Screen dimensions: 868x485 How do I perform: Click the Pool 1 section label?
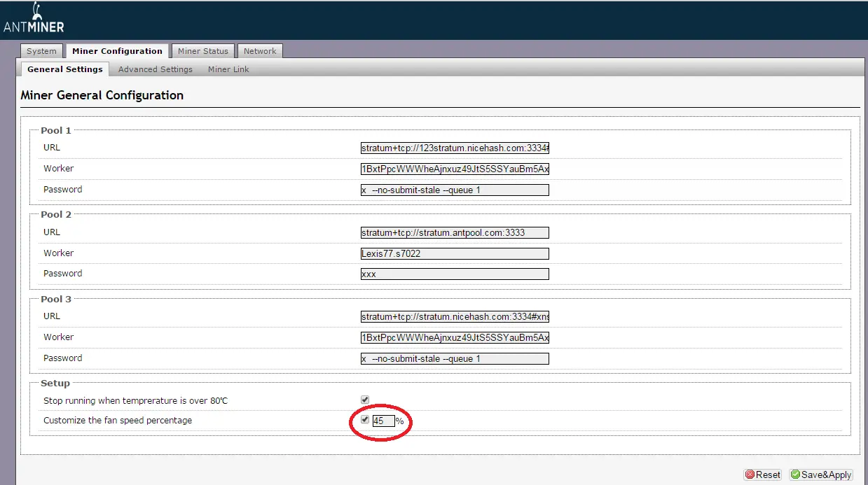(56, 130)
